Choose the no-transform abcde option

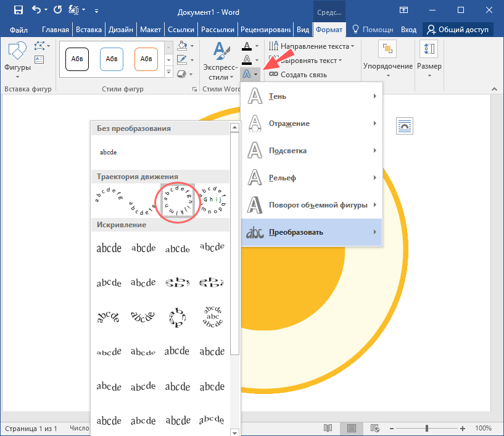[x=109, y=152]
